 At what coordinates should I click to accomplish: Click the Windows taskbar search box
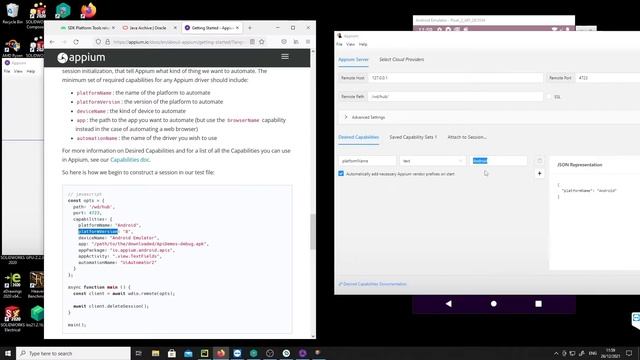point(73,353)
